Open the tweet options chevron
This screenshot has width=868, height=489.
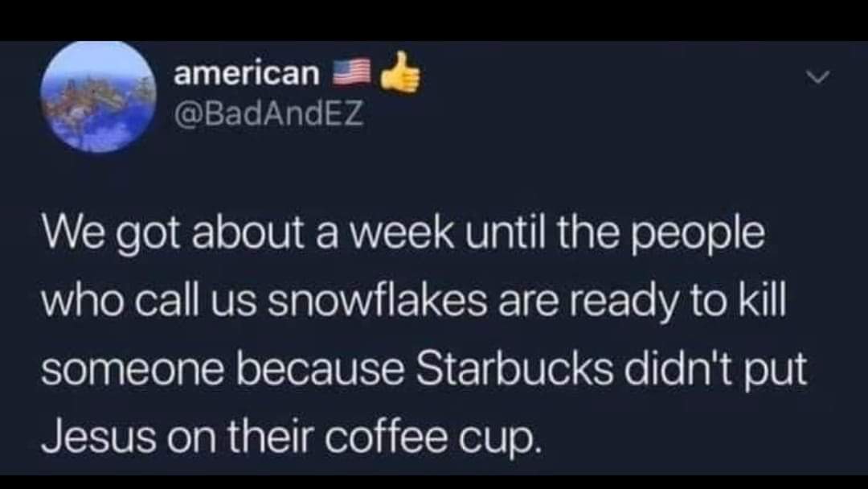[817, 77]
